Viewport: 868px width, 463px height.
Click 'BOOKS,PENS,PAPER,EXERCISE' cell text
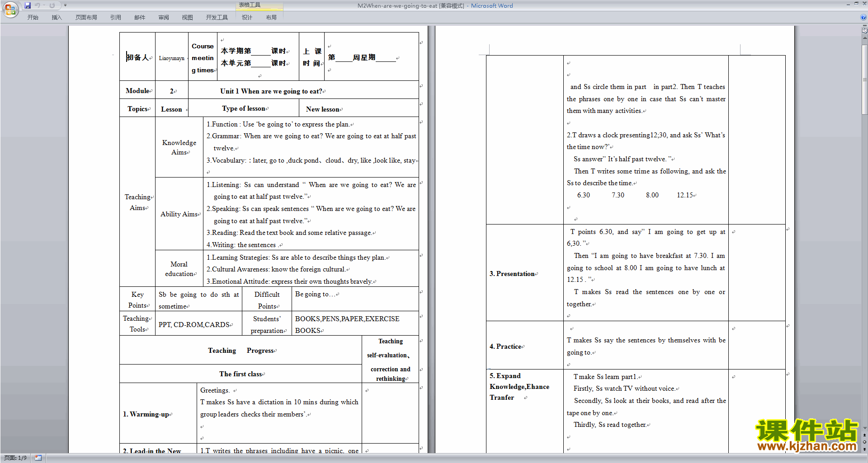(x=347, y=319)
